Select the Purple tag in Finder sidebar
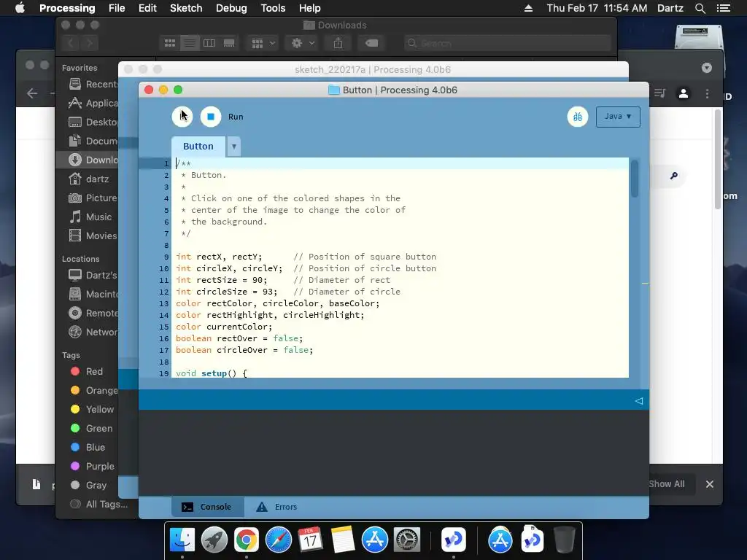Image resolution: width=747 pixels, height=560 pixels. point(93,466)
